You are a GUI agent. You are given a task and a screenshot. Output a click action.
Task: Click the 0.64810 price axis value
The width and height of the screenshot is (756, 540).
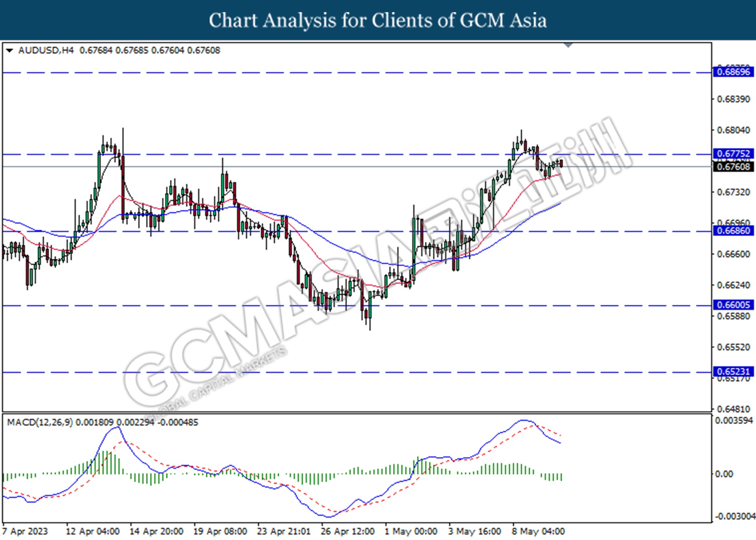point(733,409)
